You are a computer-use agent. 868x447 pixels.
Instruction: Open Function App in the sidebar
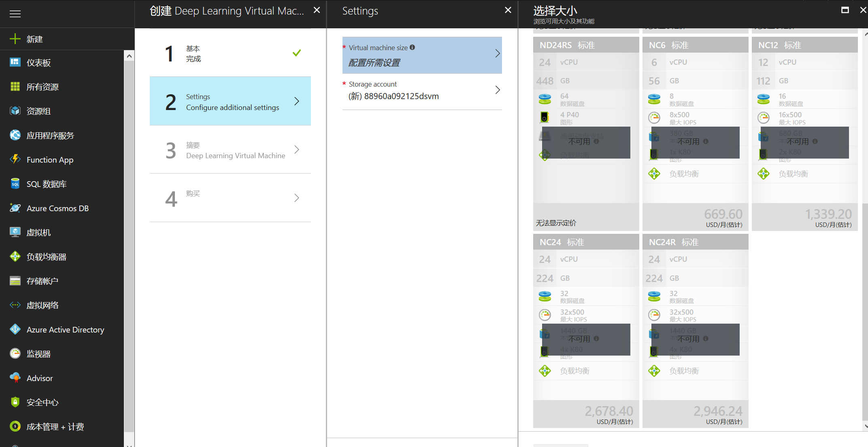tap(62, 159)
